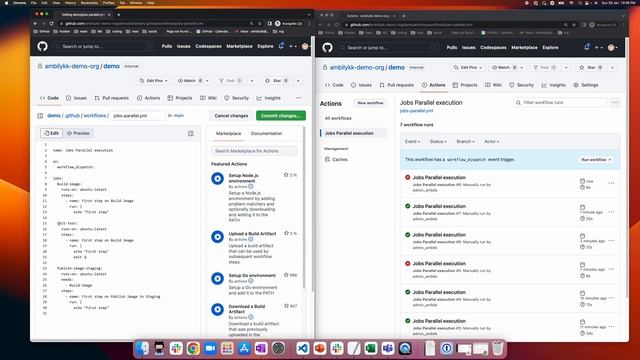
Task: Star the repo in right window
Action: tap(591, 67)
